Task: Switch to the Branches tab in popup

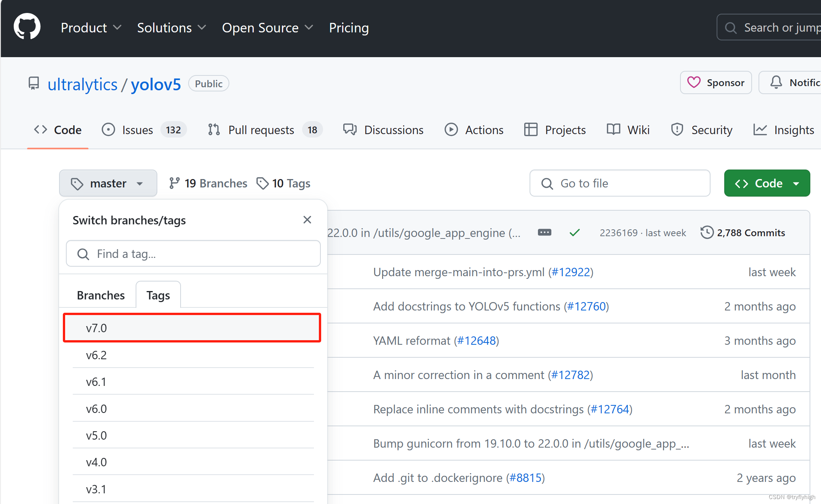Action: [101, 295]
